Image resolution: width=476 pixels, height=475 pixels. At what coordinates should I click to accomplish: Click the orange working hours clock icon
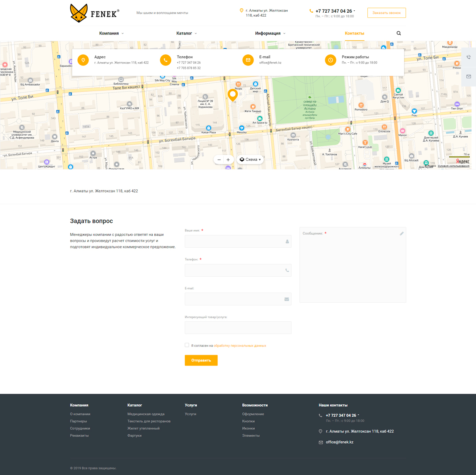[330, 60]
